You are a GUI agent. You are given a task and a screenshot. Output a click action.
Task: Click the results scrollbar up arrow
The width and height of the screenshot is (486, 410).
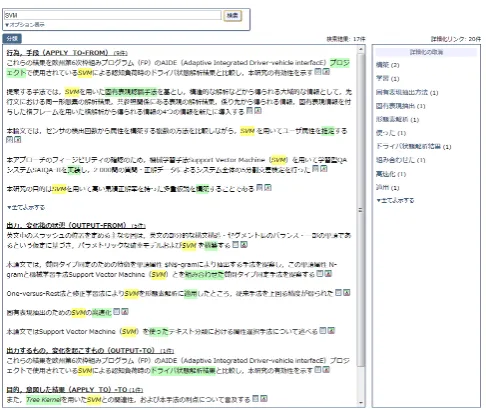360,49
